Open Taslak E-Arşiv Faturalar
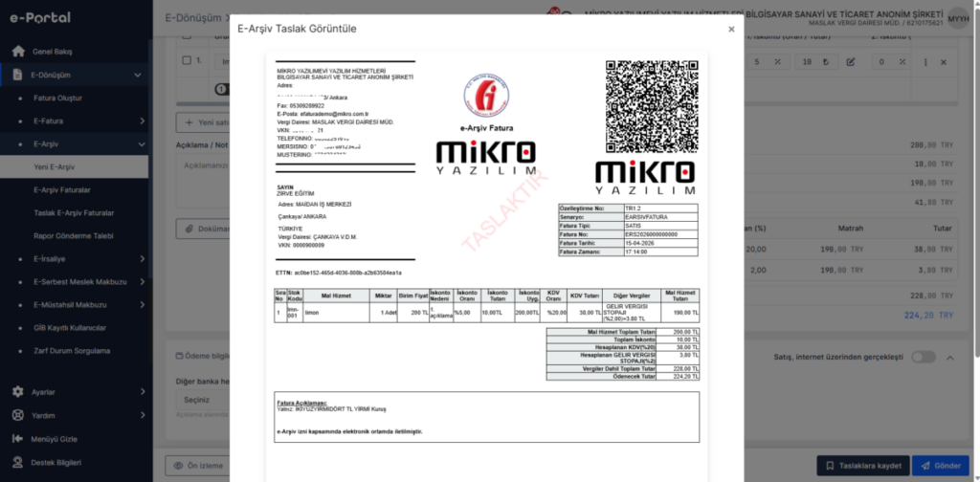Image resolution: width=980 pixels, height=482 pixels. click(x=74, y=213)
